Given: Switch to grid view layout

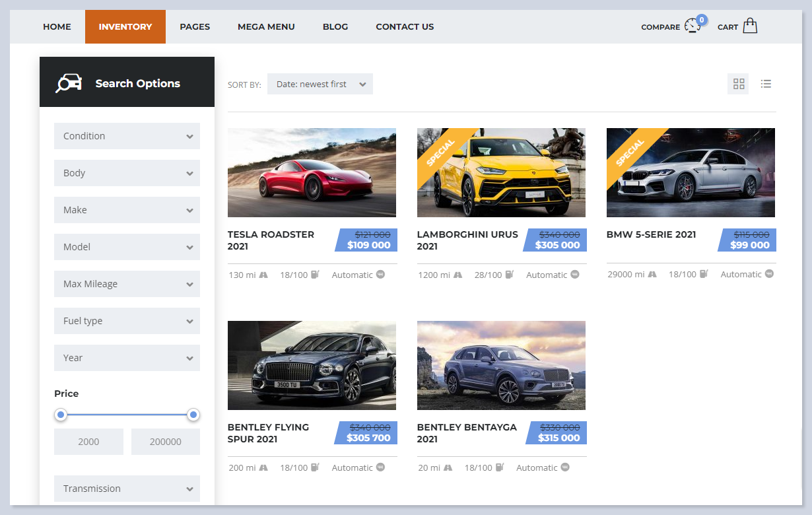Looking at the screenshot, I should pyautogui.click(x=739, y=84).
